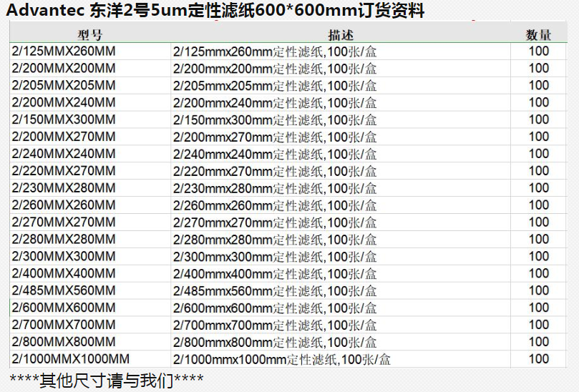Click description 2/280mmx280mm定性滤纸,100张/盒
The width and height of the screenshot is (579, 392).
[275, 240]
